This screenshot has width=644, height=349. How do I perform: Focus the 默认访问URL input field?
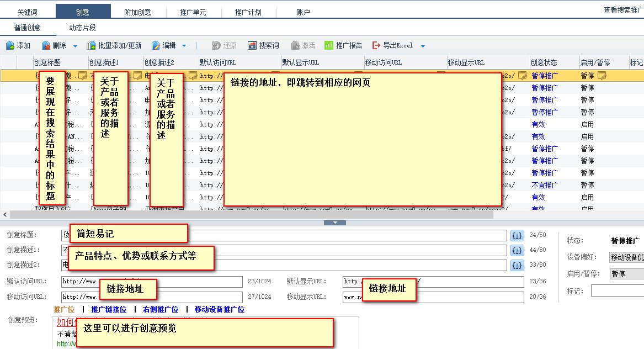152,282
